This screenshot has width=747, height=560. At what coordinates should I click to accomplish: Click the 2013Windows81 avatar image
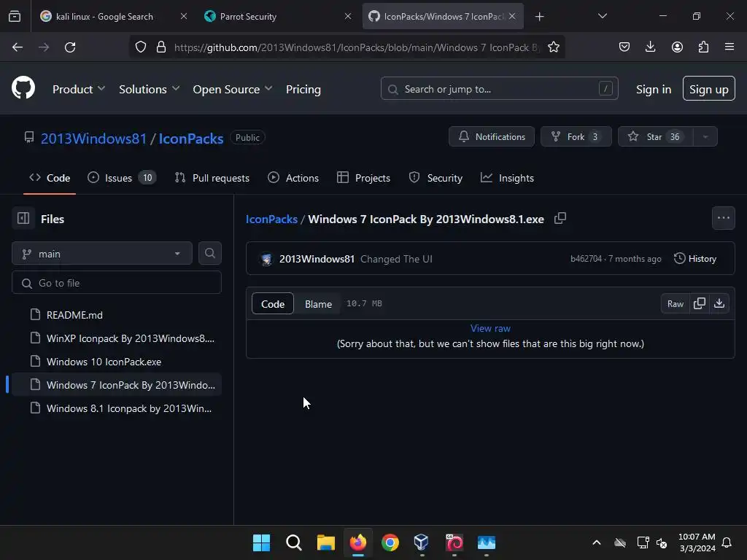point(267,259)
